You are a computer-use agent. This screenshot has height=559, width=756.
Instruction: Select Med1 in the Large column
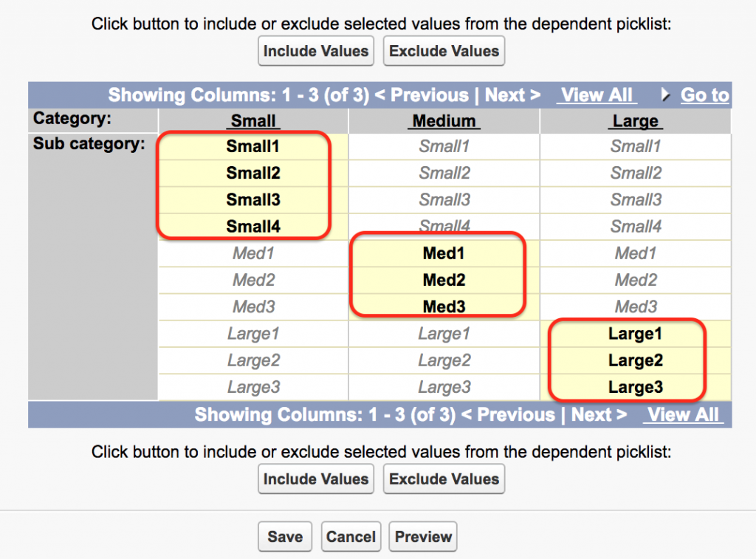pos(636,253)
